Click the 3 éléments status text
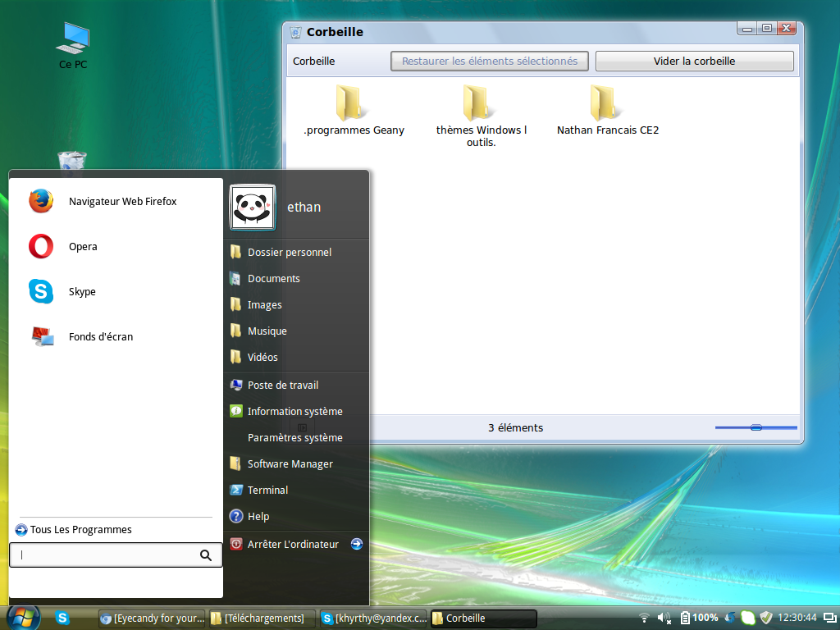840x630 pixels. (515, 427)
